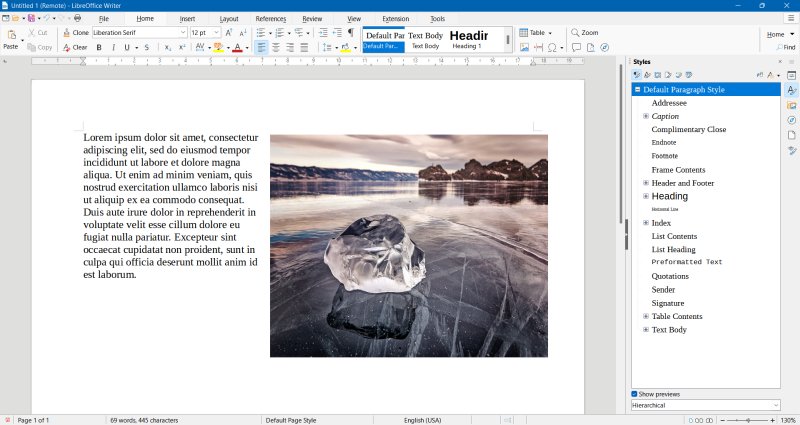The image size is (800, 425).
Task: Open the highlighting color swatch
Action: (219, 47)
